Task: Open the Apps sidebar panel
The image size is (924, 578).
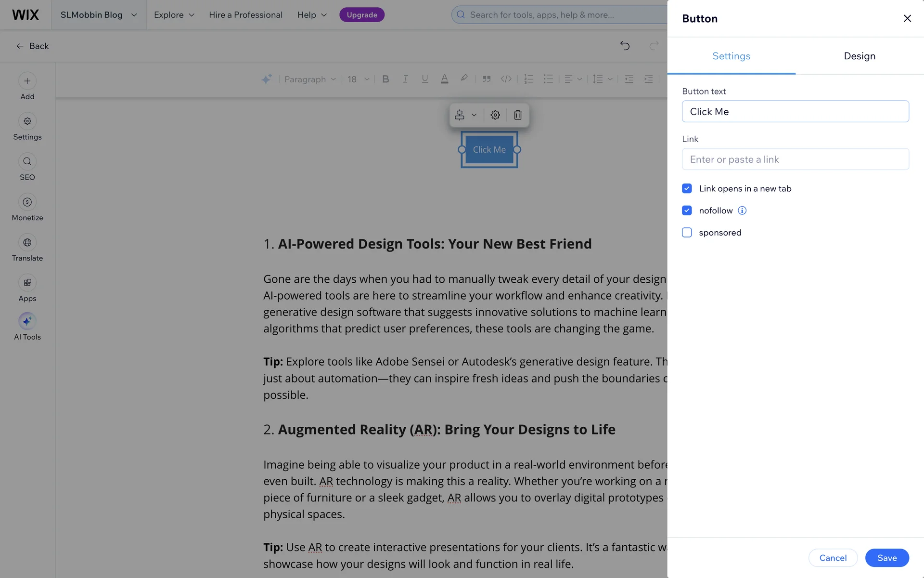Action: (27, 283)
